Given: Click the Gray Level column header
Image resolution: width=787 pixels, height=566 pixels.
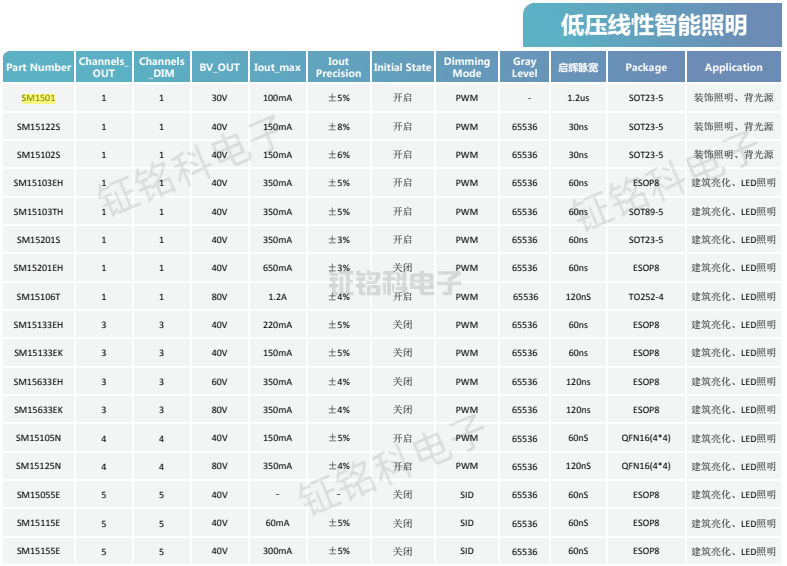Looking at the screenshot, I should [x=524, y=67].
